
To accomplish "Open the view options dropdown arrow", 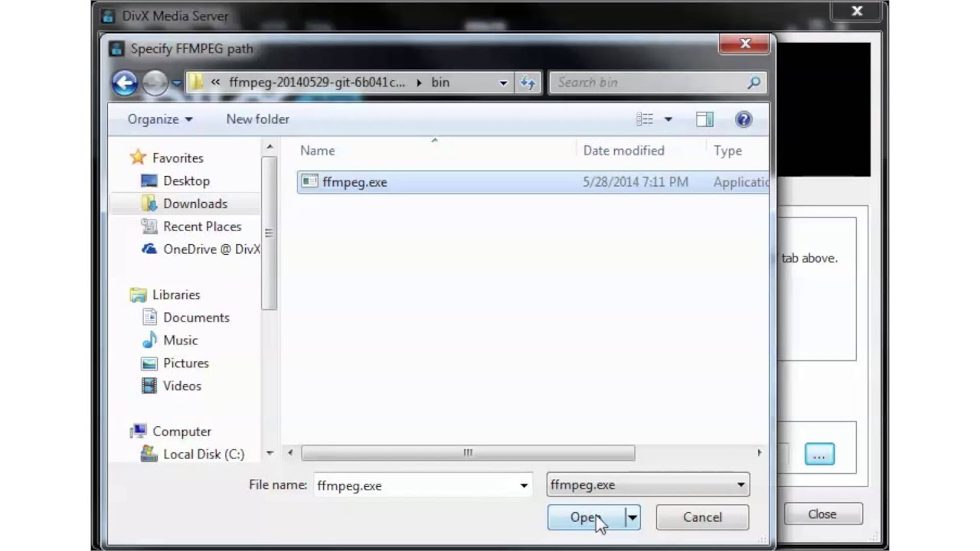I will (668, 119).
